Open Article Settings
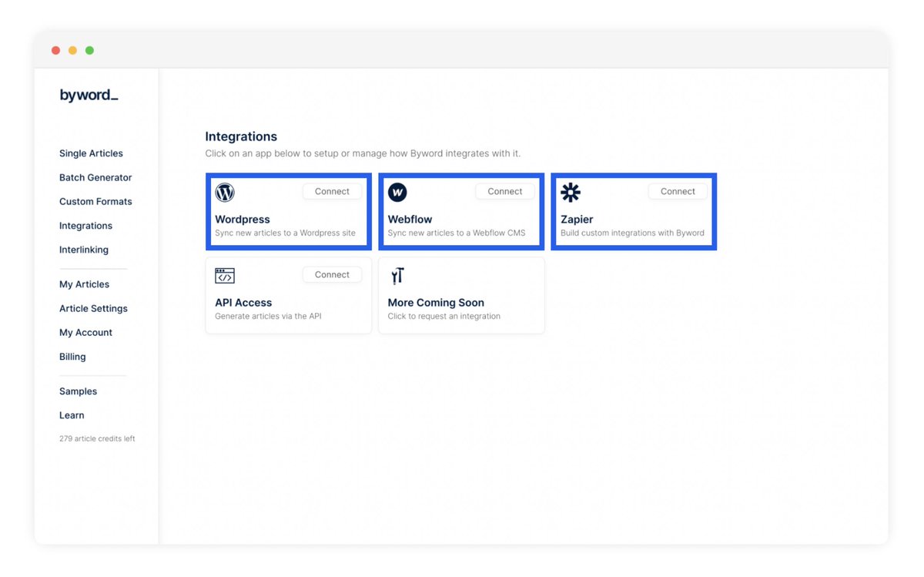The width and height of the screenshot is (924, 577). (x=93, y=308)
